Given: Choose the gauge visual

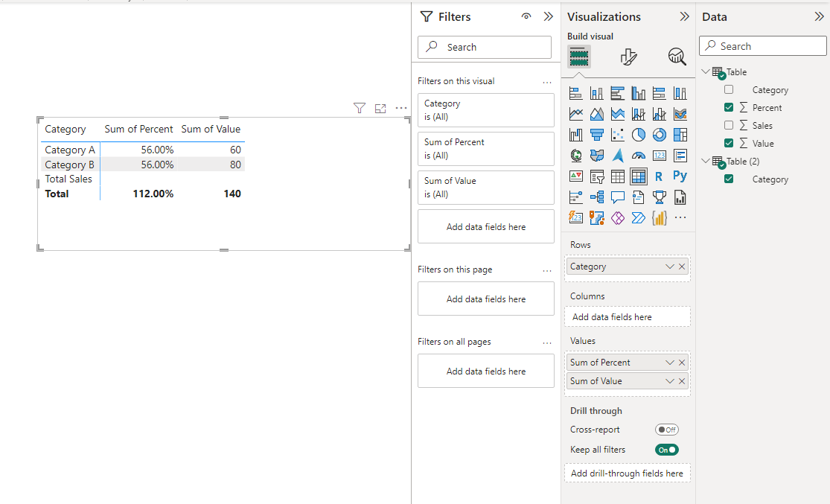Looking at the screenshot, I should tap(639, 155).
